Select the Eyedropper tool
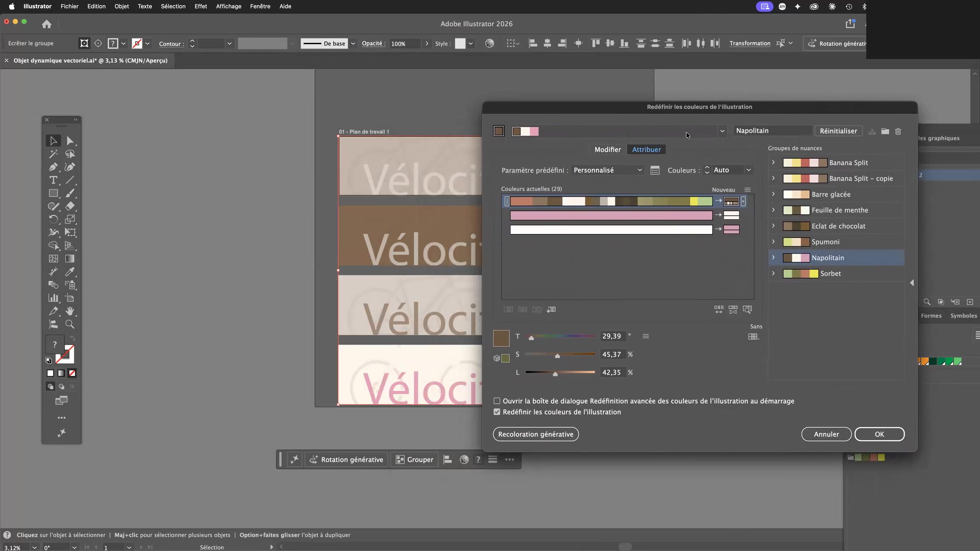This screenshot has width=980, height=551. [x=70, y=272]
